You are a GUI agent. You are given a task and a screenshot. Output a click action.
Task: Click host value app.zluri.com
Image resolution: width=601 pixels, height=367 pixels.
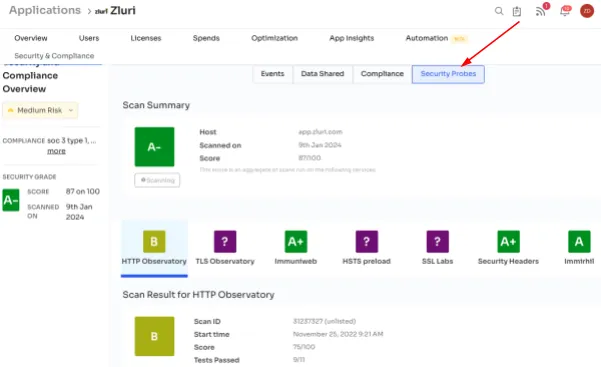(x=320, y=132)
